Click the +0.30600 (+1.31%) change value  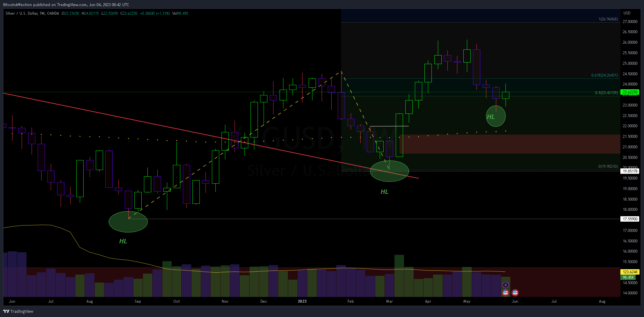tap(155, 13)
